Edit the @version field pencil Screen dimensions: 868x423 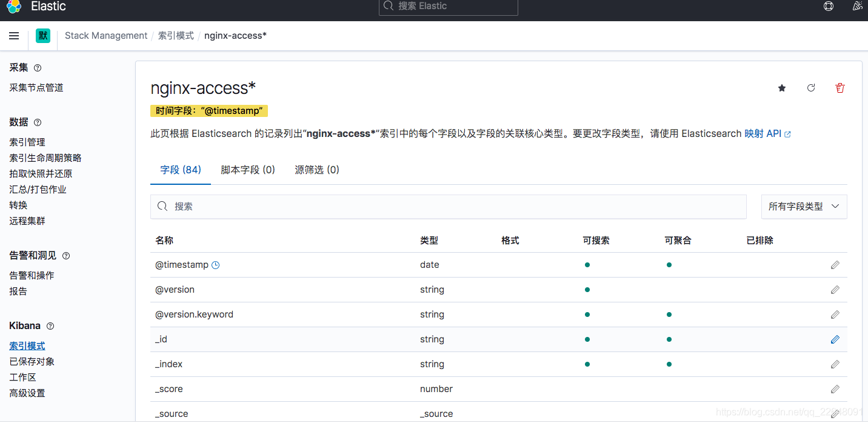pyautogui.click(x=835, y=290)
